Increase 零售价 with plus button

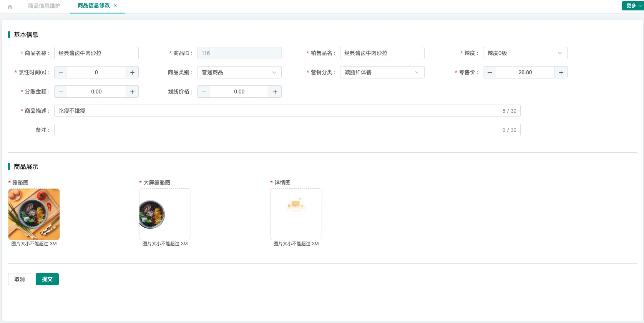[561, 72]
